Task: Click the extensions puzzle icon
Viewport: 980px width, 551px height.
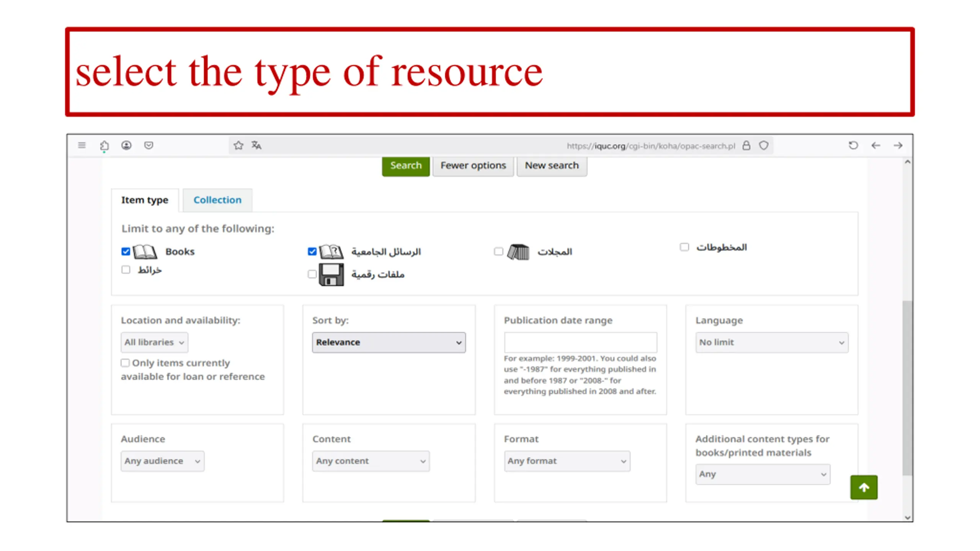Action: [x=104, y=146]
